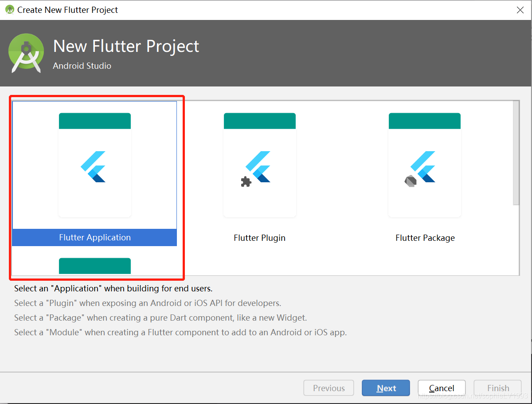Click the Android Studio subtitle text

tap(82, 66)
